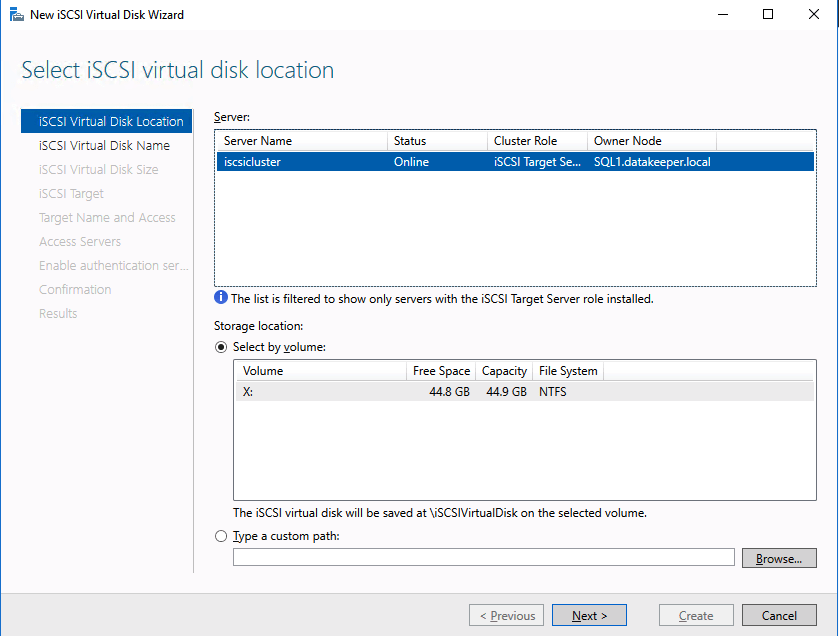Image resolution: width=839 pixels, height=636 pixels.
Task: Click the File System column header
Action: (568, 371)
